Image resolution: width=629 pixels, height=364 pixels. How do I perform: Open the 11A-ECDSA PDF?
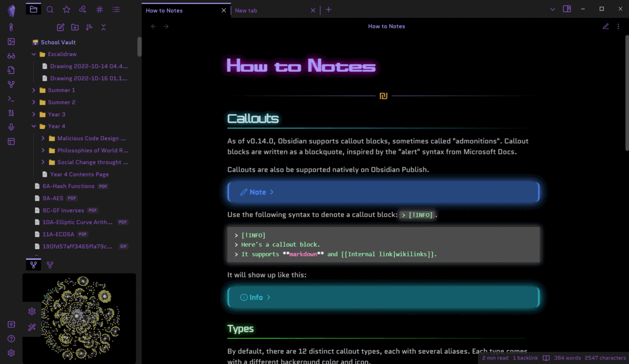pyautogui.click(x=58, y=234)
